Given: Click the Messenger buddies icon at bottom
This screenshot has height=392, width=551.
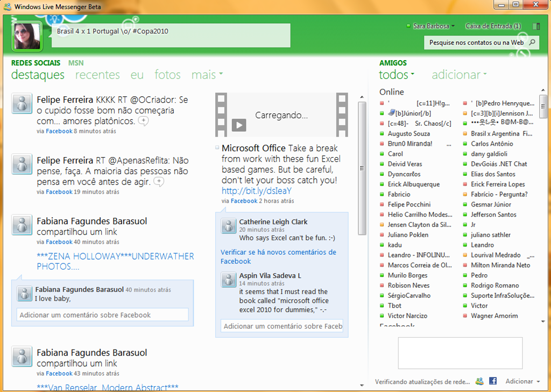Looking at the screenshot, I should 479,381.
